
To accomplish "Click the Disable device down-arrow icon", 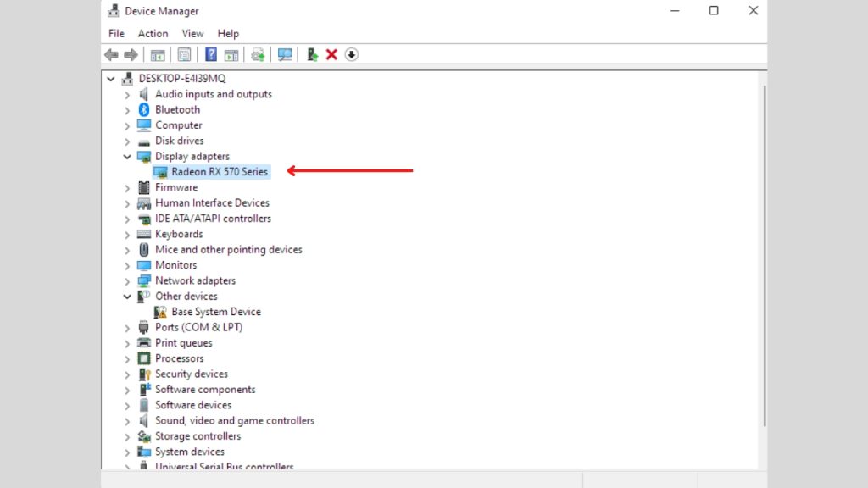I will pos(352,55).
